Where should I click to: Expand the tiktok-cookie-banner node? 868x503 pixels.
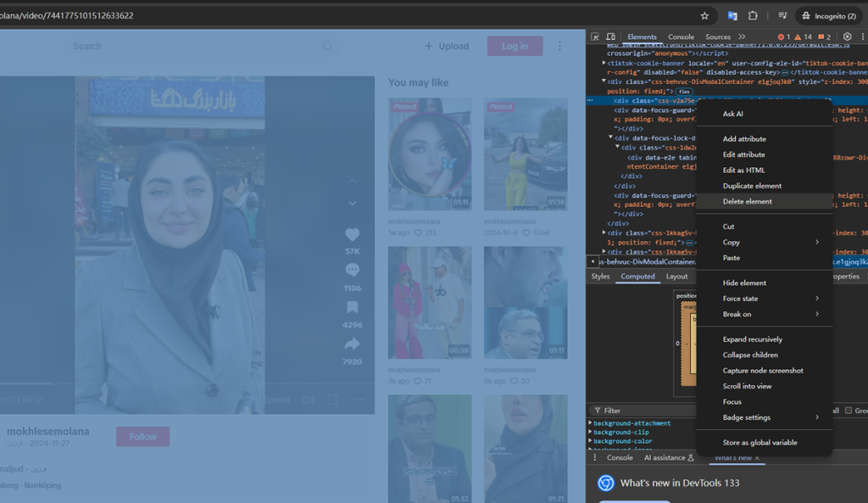tap(604, 63)
